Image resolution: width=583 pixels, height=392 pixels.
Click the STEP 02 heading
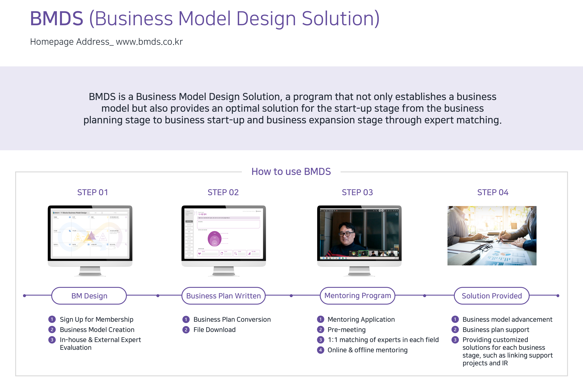click(x=223, y=192)
